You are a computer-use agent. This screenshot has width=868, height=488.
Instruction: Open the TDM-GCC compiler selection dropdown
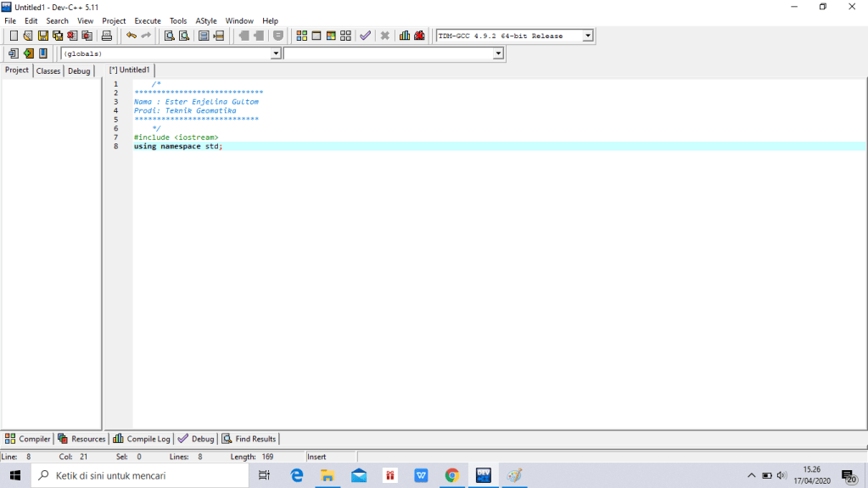(x=587, y=36)
